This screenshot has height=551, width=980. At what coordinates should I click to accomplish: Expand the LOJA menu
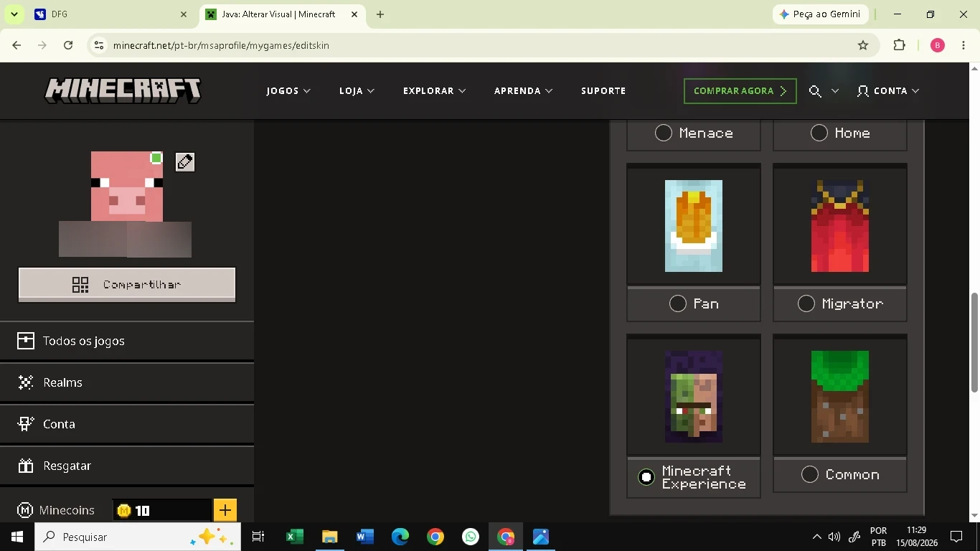pyautogui.click(x=357, y=91)
